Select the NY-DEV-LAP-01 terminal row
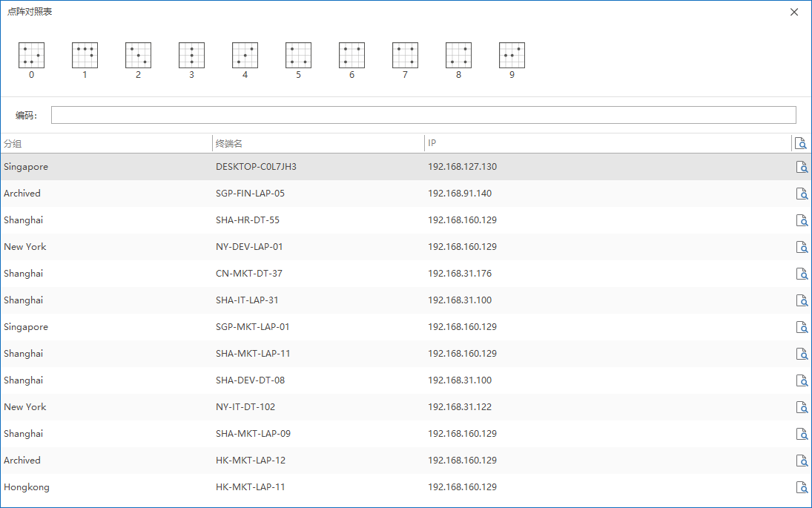The image size is (812, 508). click(249, 247)
